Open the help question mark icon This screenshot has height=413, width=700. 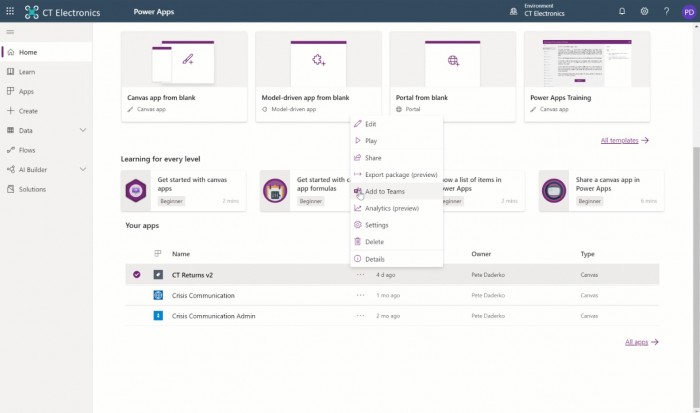667,11
